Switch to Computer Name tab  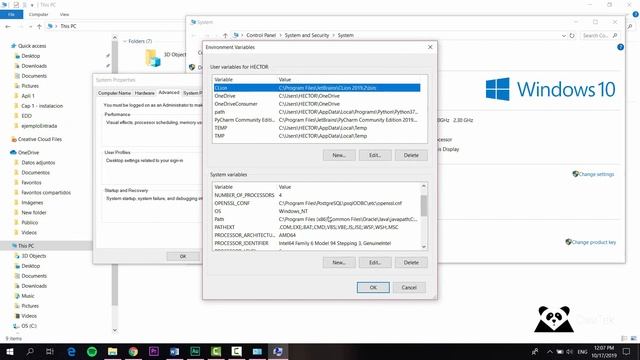click(115, 93)
